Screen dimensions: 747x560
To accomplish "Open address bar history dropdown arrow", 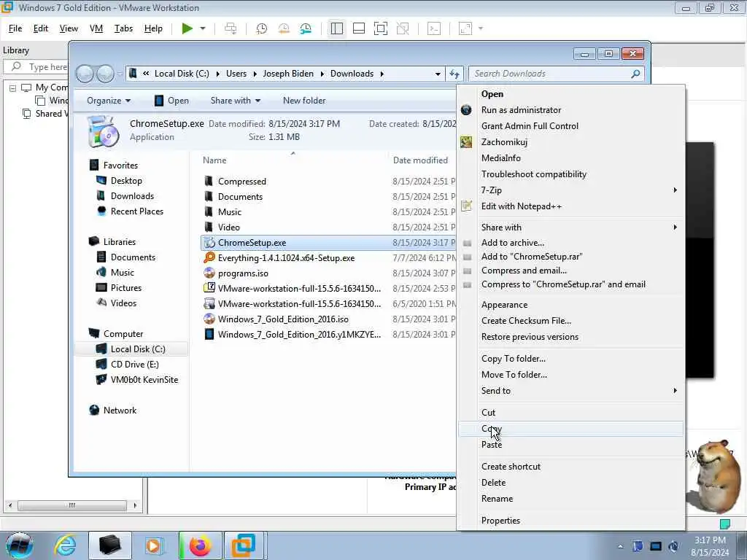I will pos(438,74).
